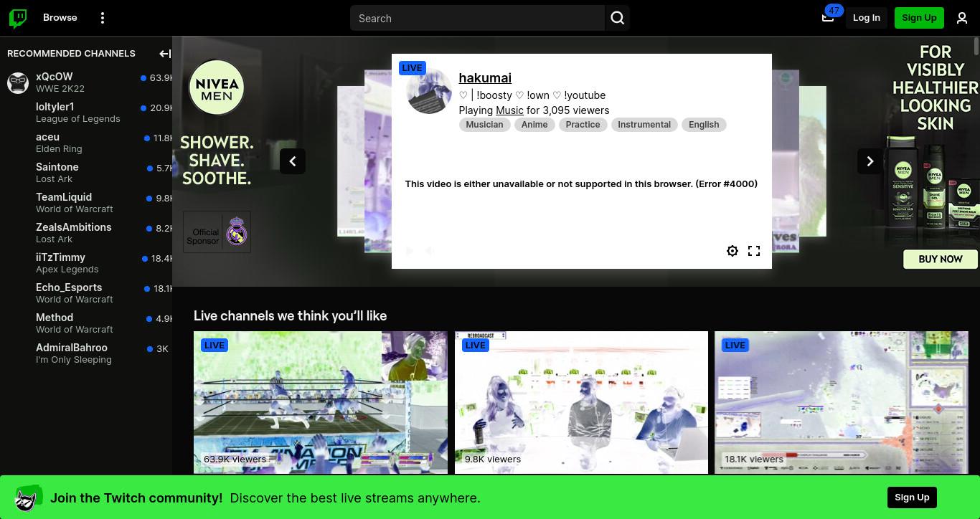The height and width of the screenshot is (519, 980).
Task: Open the Twitch home logo
Action: click(x=18, y=18)
